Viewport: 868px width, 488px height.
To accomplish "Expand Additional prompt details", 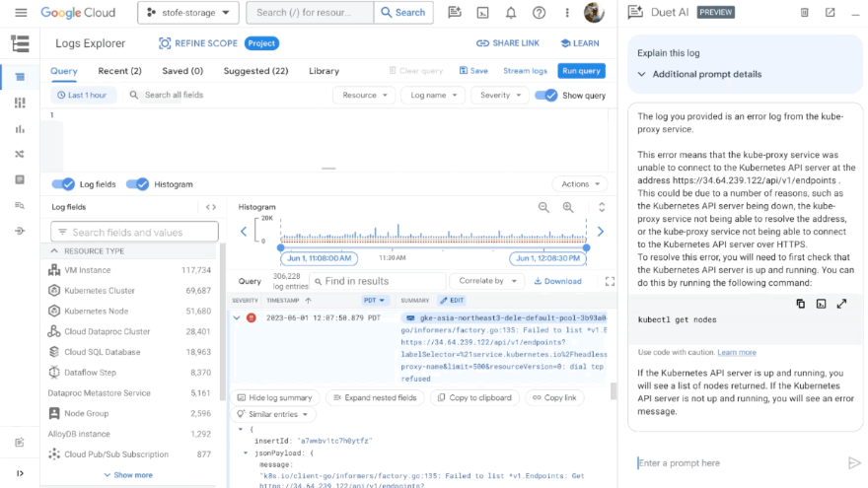I will 699,74.
